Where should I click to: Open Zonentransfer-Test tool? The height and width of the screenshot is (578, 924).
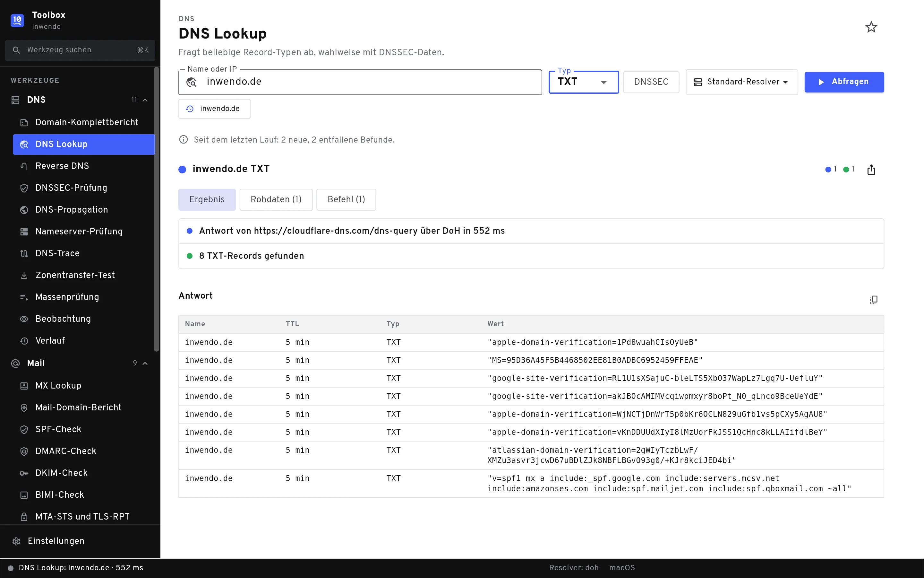point(84,275)
